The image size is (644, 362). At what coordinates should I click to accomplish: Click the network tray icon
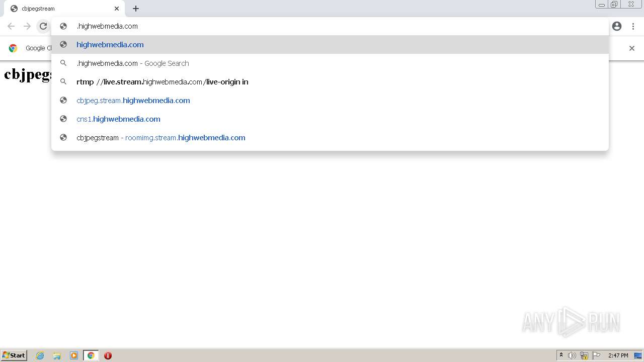584,355
